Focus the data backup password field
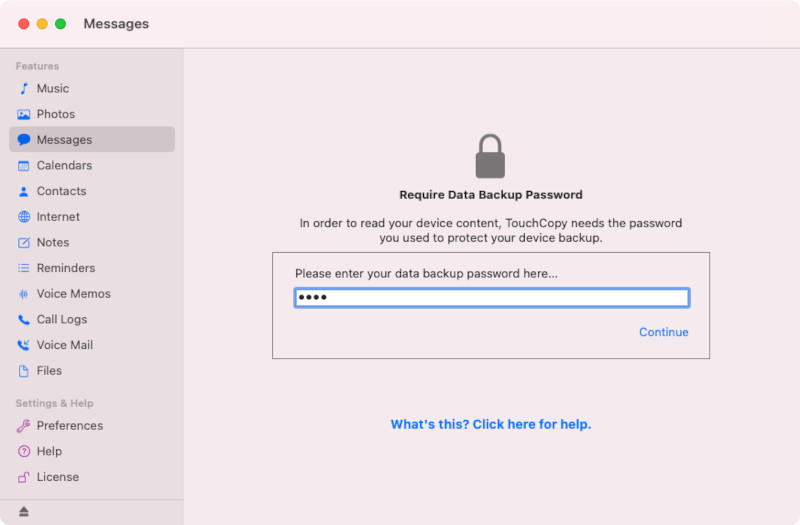The height and width of the screenshot is (525, 800). (x=491, y=298)
